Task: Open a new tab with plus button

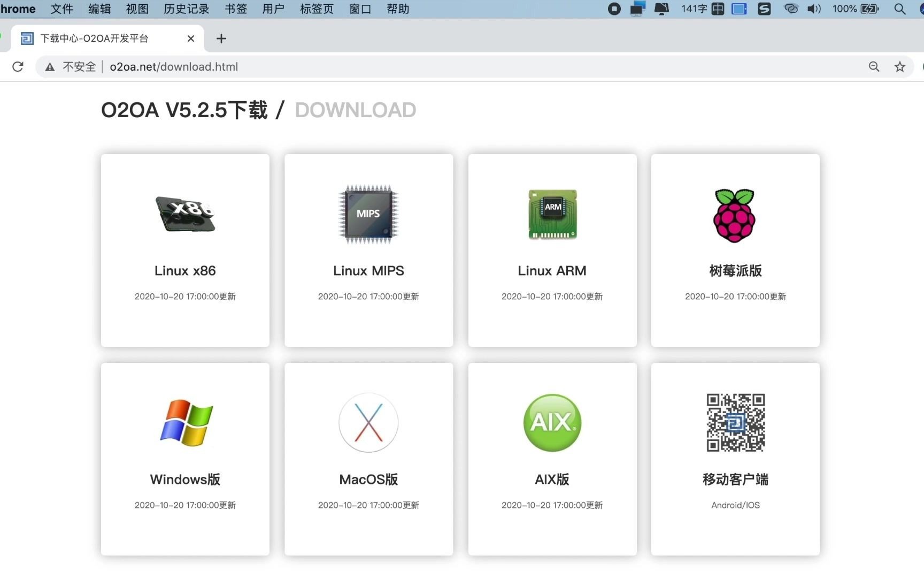Action: pyautogui.click(x=221, y=39)
